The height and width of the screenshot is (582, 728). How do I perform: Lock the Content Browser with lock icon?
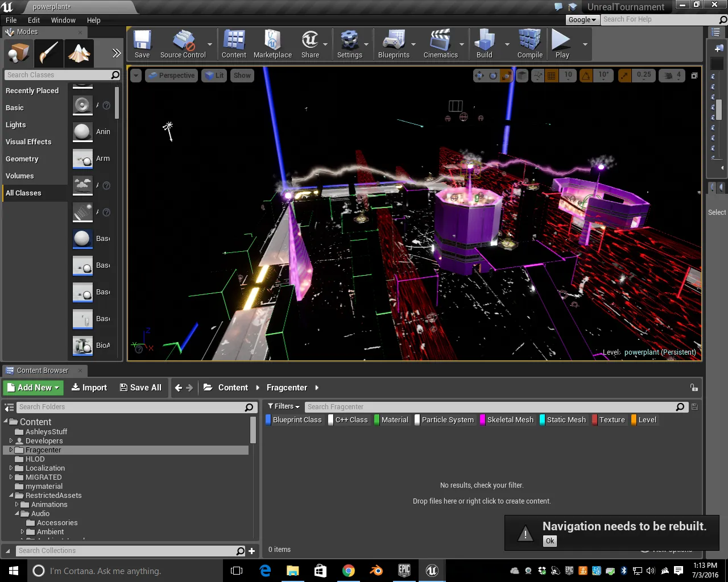(x=694, y=388)
